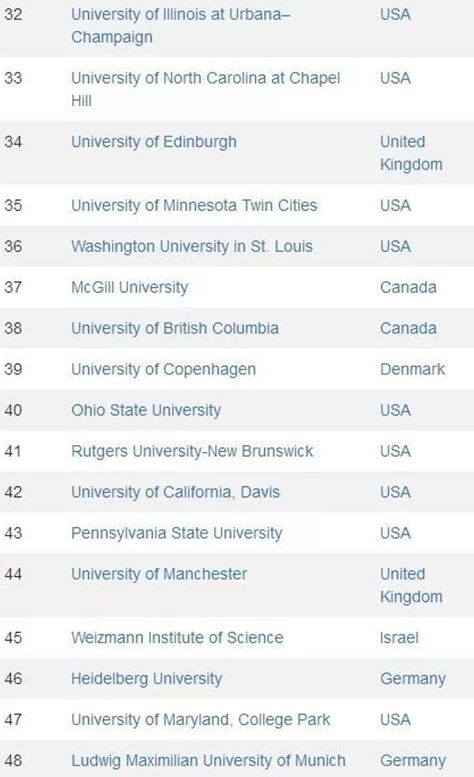The image size is (474, 777).
Task: Open University of Minnesota Twin Cities entry
Action: click(194, 205)
